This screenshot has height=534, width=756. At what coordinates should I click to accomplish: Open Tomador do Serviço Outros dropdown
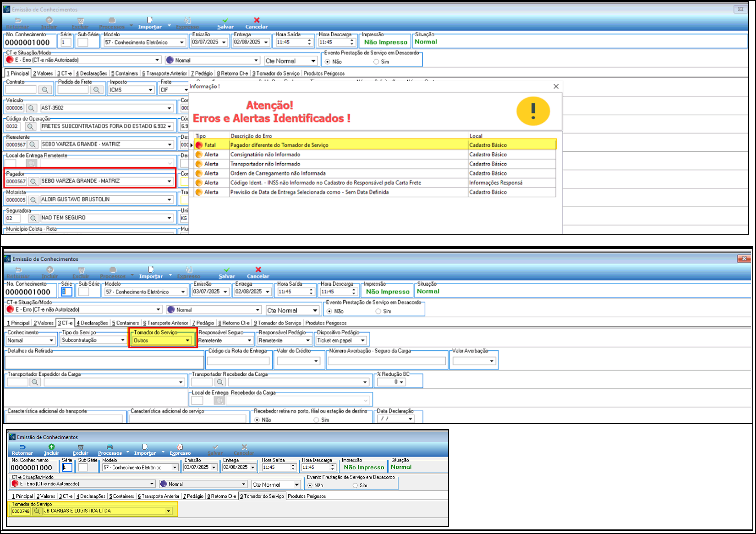pyautogui.click(x=187, y=341)
